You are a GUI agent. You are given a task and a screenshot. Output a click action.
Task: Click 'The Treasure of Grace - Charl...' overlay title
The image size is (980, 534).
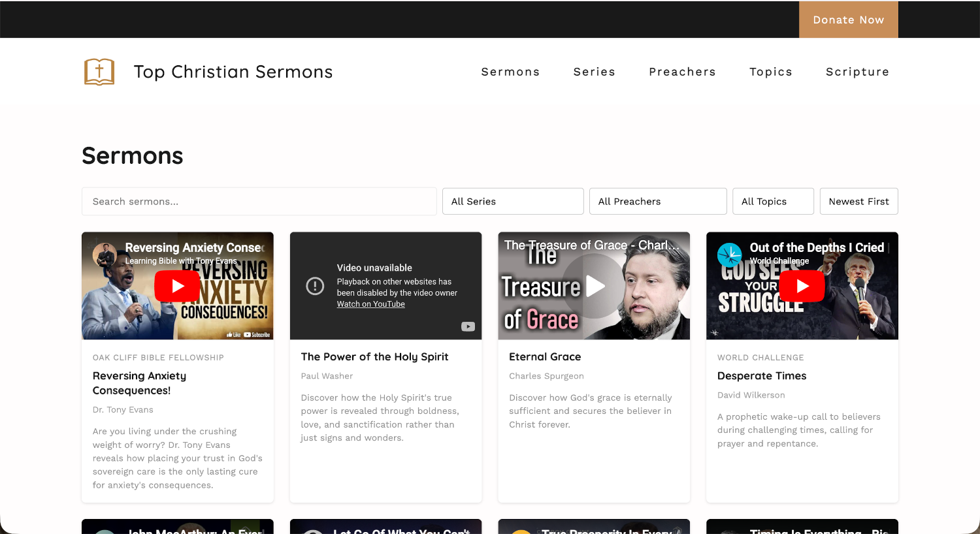[x=592, y=245]
